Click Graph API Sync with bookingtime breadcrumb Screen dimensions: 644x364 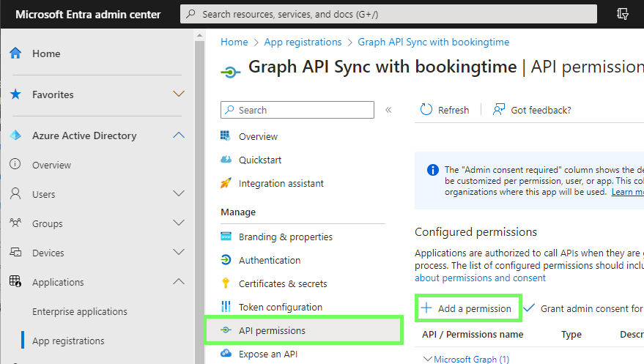(x=433, y=42)
